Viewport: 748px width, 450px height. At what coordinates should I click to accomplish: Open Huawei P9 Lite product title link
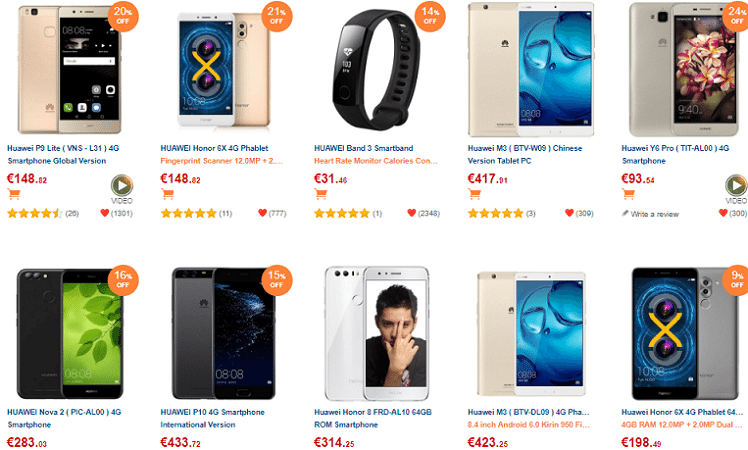(x=63, y=154)
